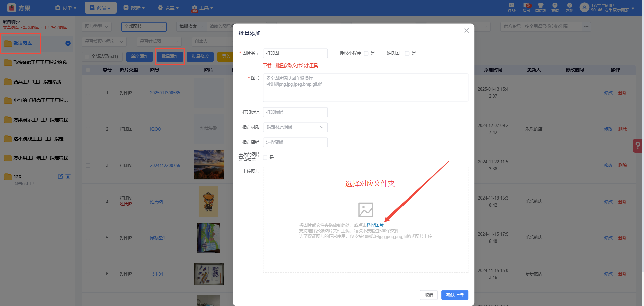Open the 帮助 help icon in header
644x306 pixels.
[x=570, y=5]
